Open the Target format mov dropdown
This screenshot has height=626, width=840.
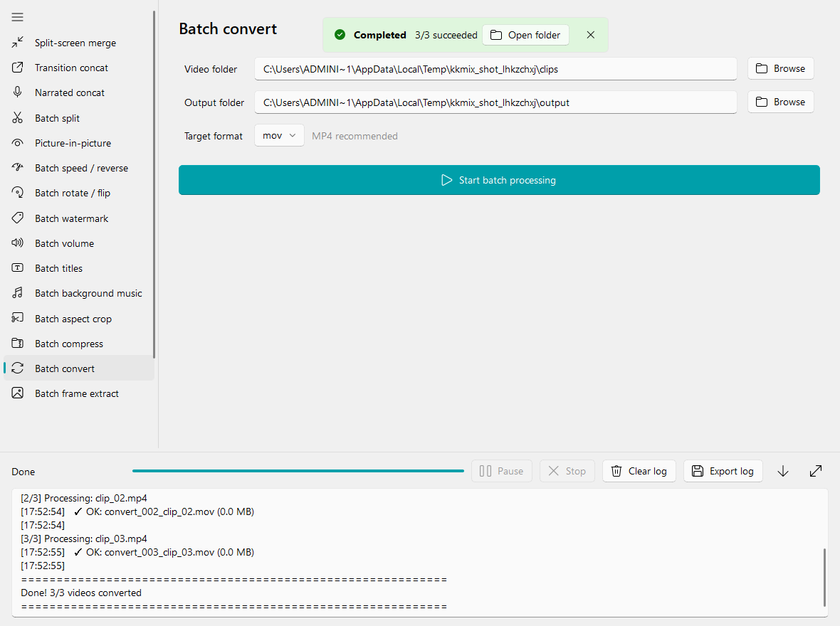coord(279,135)
